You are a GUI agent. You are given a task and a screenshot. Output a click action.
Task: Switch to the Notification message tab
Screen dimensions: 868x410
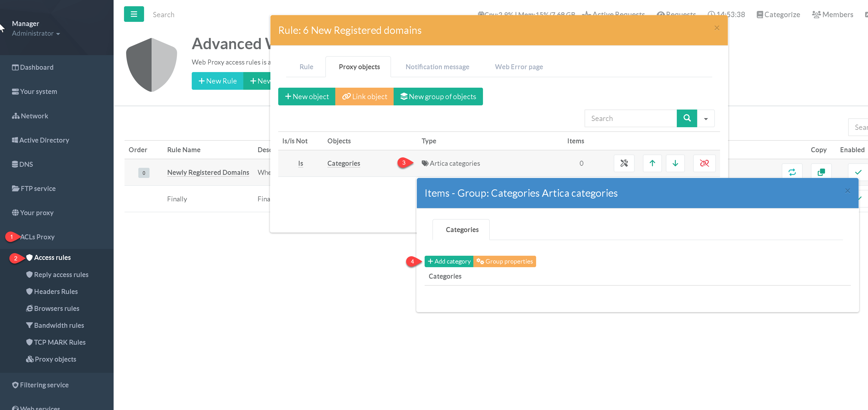pos(437,67)
